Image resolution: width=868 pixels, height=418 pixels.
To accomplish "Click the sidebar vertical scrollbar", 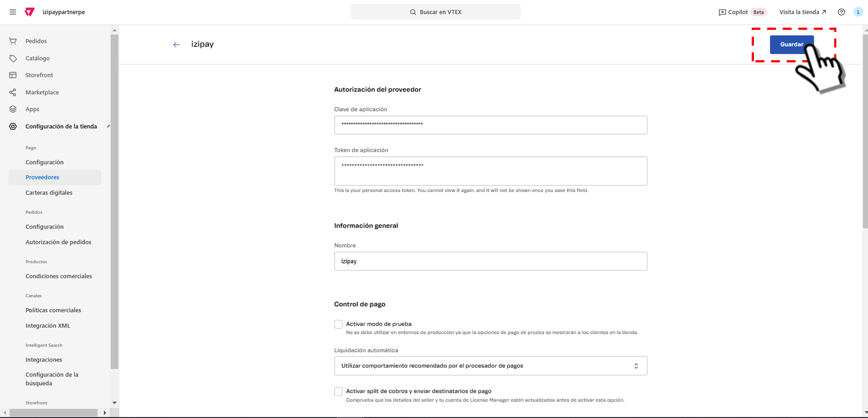I will [x=115, y=201].
